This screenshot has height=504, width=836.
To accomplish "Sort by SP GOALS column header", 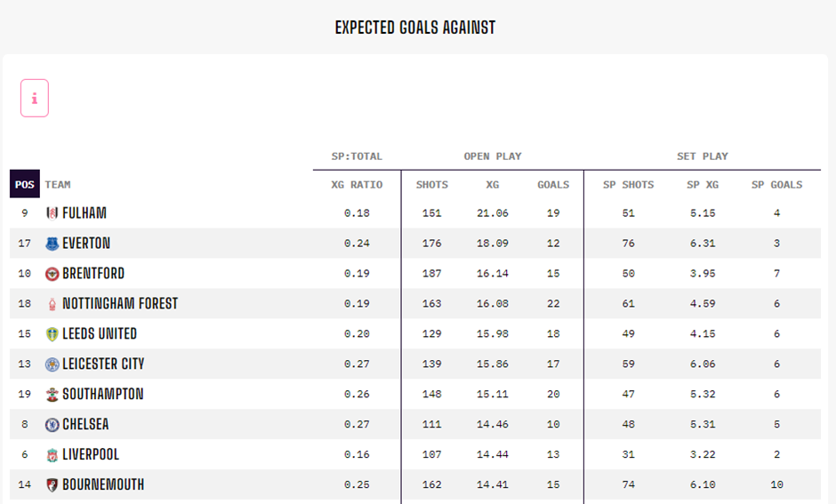I will 776,185.
